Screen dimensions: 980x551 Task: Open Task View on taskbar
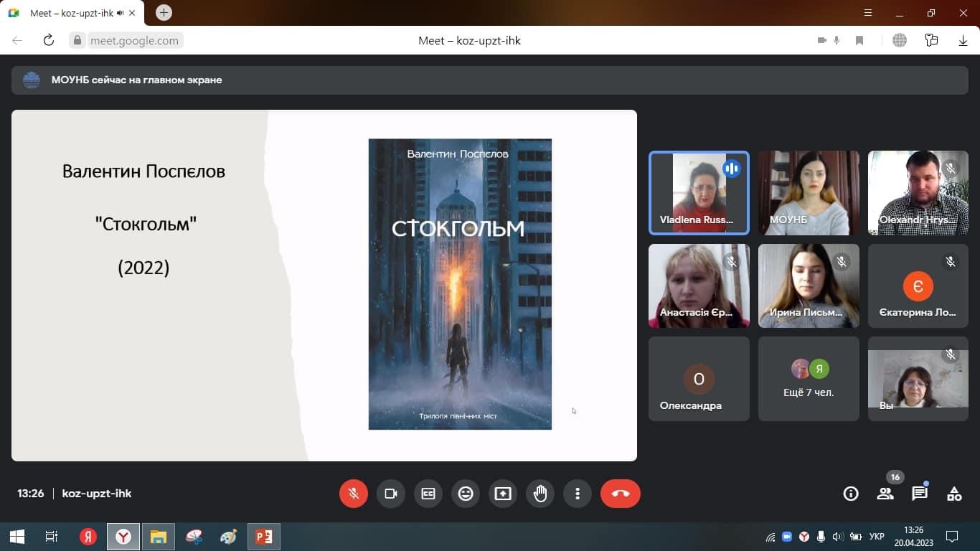point(52,537)
